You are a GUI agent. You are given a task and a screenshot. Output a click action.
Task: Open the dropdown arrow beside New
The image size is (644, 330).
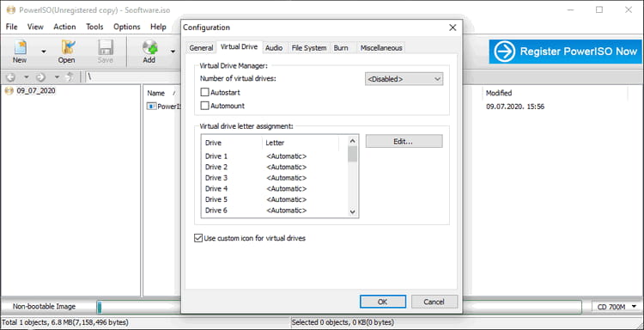44,52
